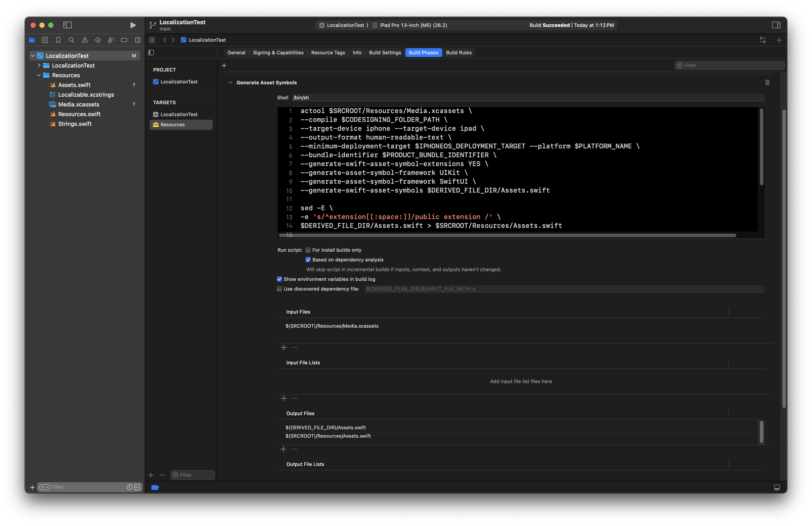Add an input file list with plus
812x526 pixels.
[x=284, y=398]
